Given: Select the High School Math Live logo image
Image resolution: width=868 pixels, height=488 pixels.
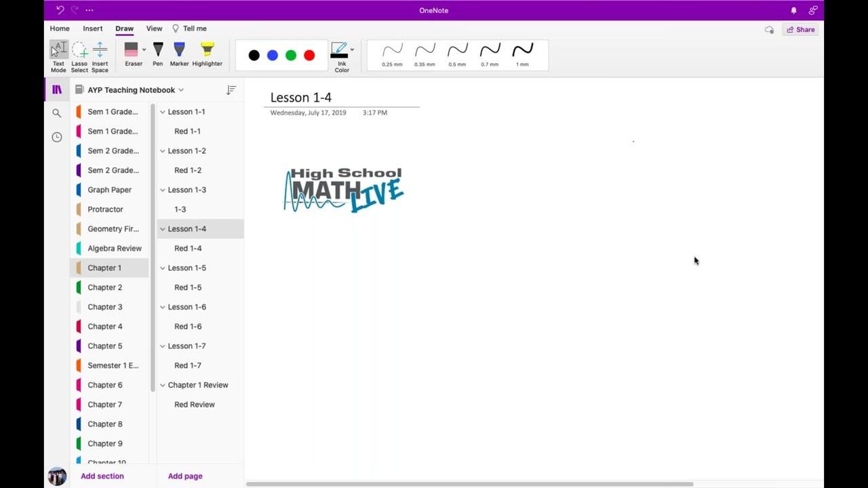Looking at the screenshot, I should [344, 190].
